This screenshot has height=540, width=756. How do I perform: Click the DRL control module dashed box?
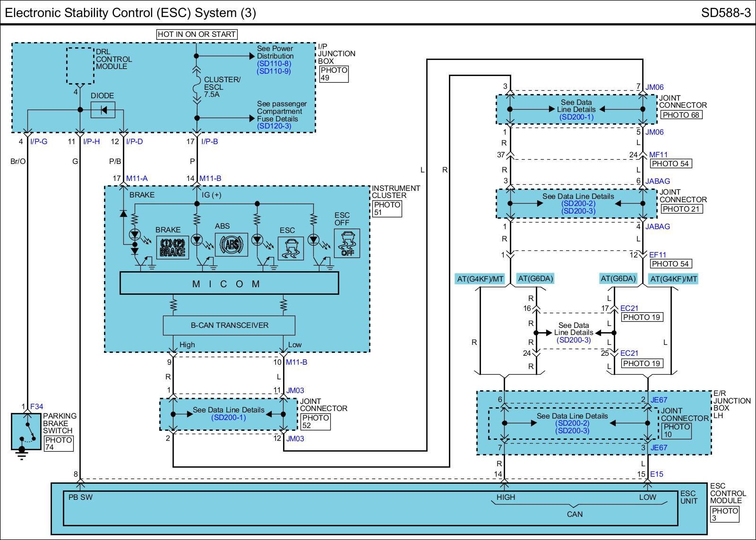80,65
